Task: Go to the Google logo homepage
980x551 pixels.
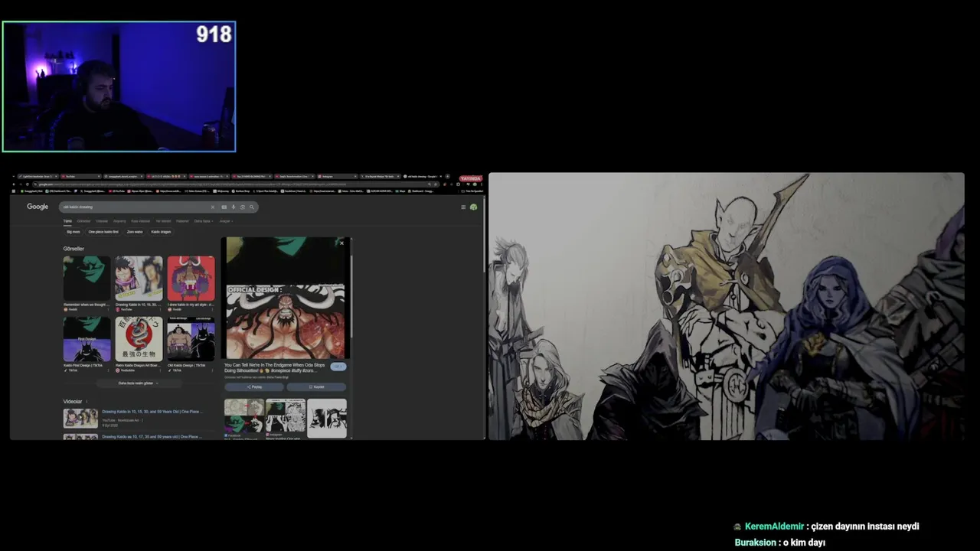Action: pos(38,207)
